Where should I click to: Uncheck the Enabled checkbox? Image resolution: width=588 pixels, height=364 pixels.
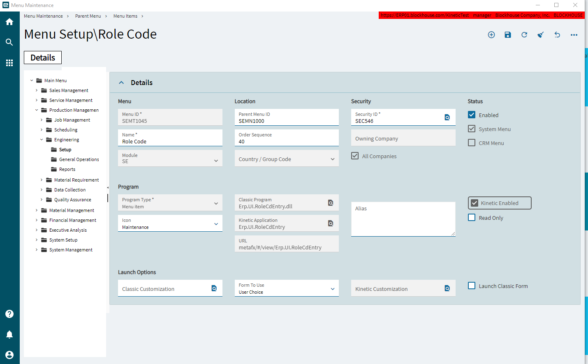coord(472,115)
